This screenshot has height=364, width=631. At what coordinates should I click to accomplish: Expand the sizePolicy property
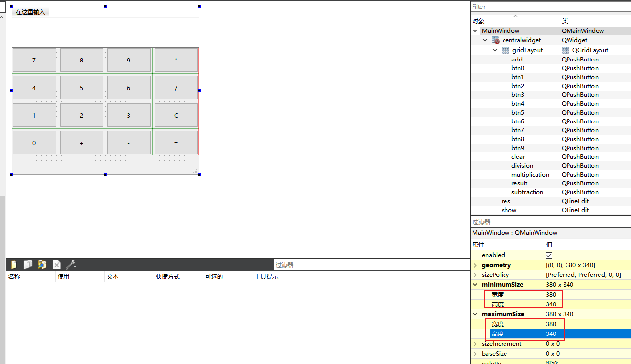pyautogui.click(x=475, y=275)
